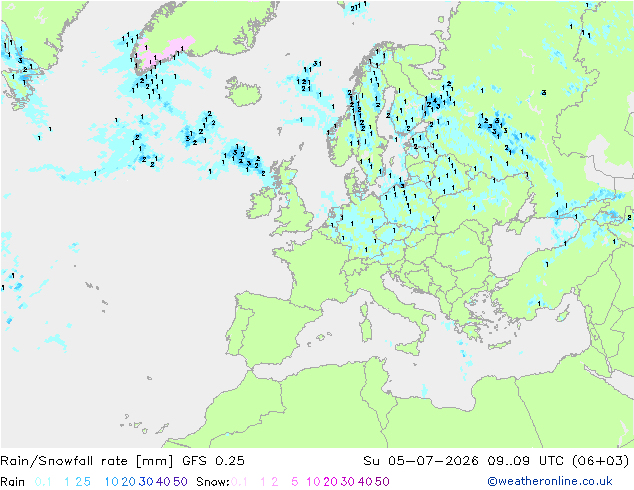Click the "Snow:" legend label
This screenshot has width=634, height=490.
(213, 482)
